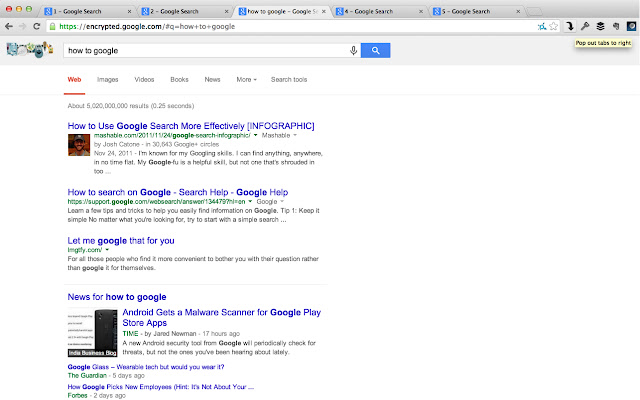Open 'Let me google that for you' result

click(121, 241)
